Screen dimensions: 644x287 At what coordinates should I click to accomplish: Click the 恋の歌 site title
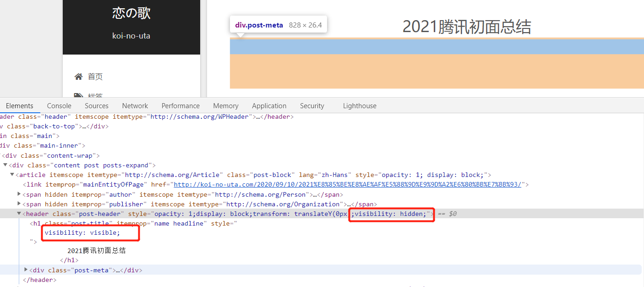[131, 13]
